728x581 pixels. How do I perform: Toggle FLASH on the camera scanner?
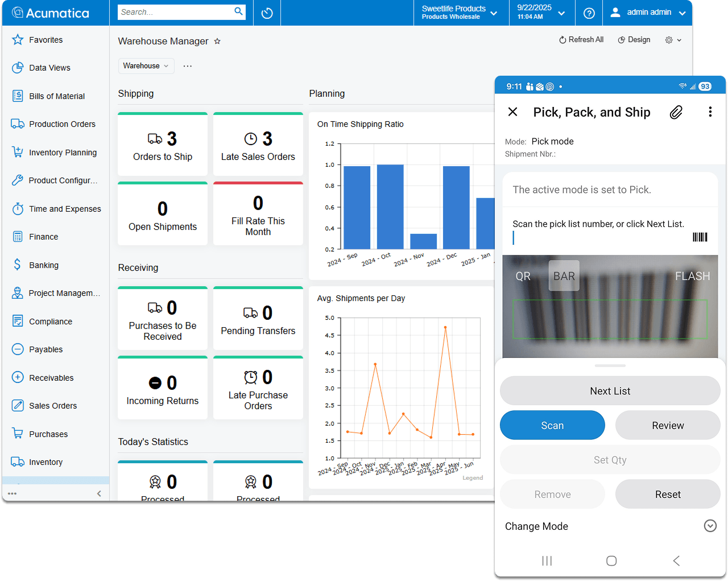692,276
